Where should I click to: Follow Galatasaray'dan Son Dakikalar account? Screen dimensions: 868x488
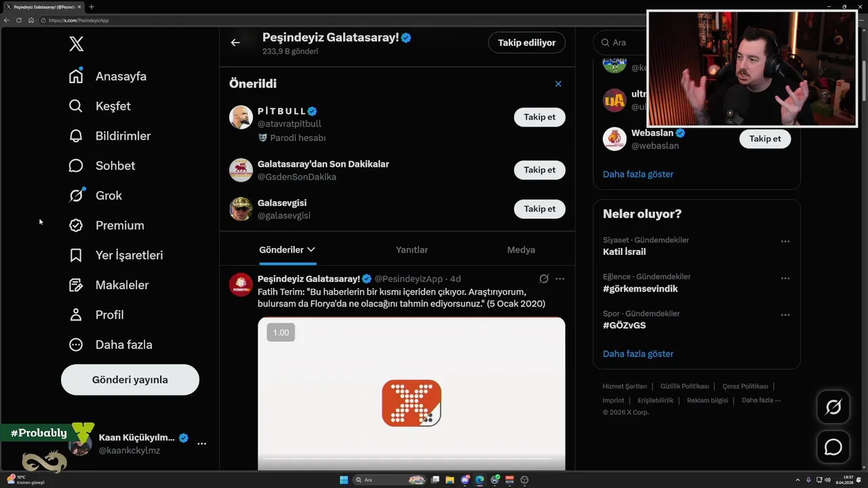point(540,169)
